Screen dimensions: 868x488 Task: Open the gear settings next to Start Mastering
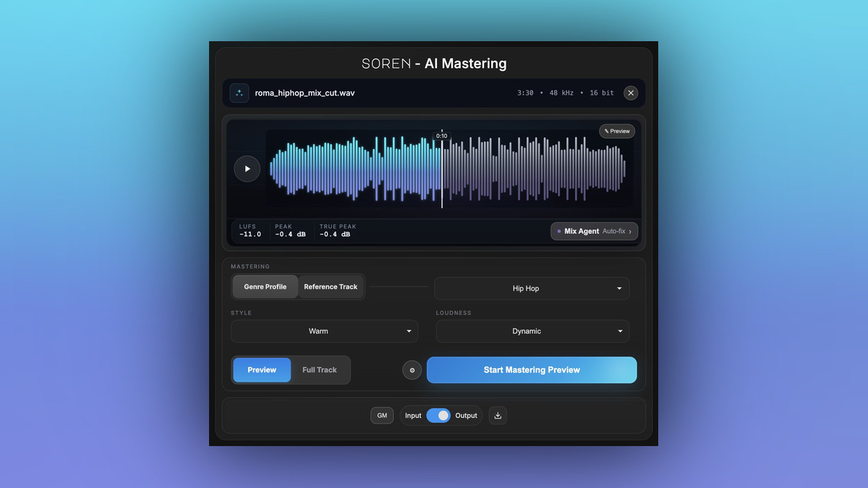click(412, 370)
